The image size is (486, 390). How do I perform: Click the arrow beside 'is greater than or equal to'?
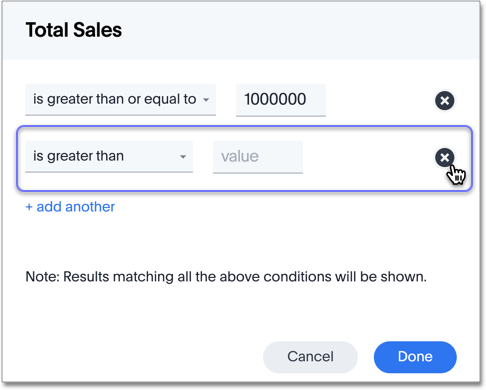206,100
